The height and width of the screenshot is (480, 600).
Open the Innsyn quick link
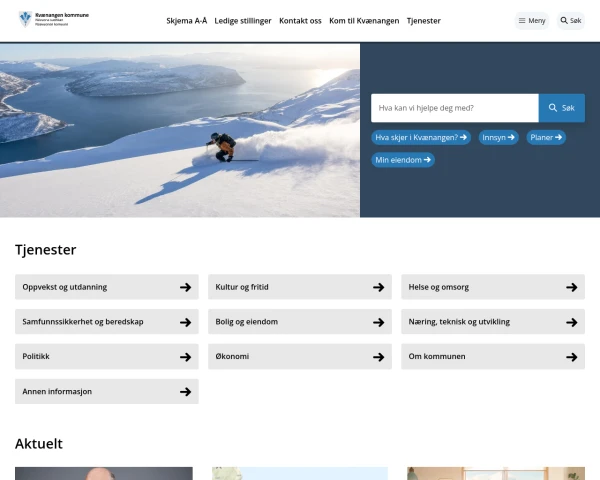(x=498, y=137)
